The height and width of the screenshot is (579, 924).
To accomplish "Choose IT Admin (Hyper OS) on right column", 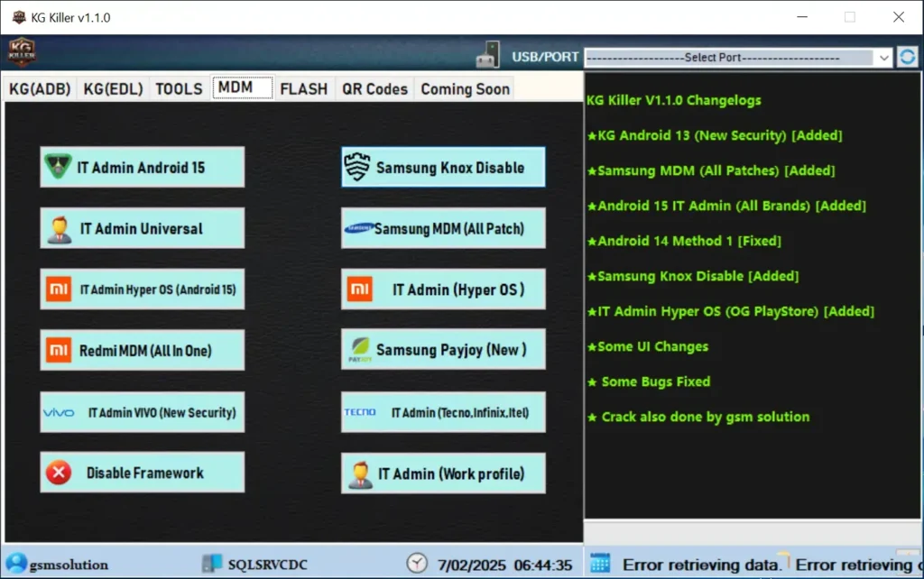I will click(443, 289).
